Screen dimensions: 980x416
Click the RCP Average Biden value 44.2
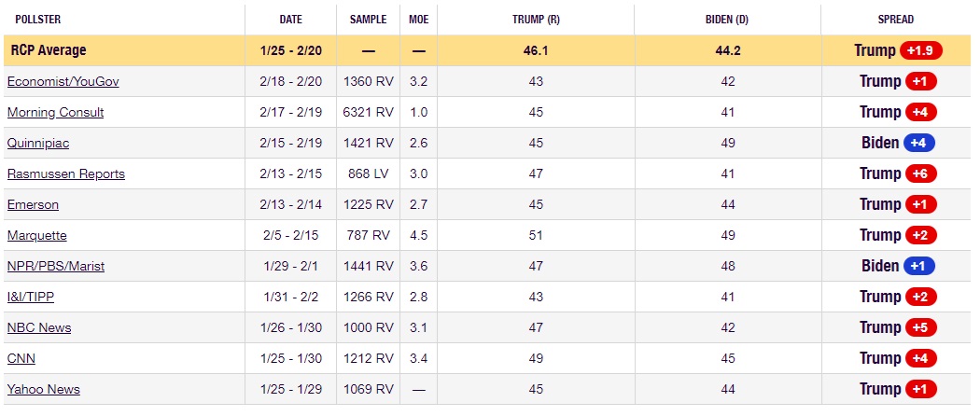click(x=727, y=50)
